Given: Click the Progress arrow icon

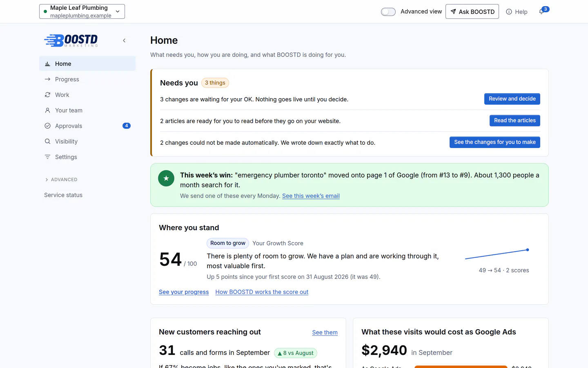Looking at the screenshot, I should click(x=47, y=79).
